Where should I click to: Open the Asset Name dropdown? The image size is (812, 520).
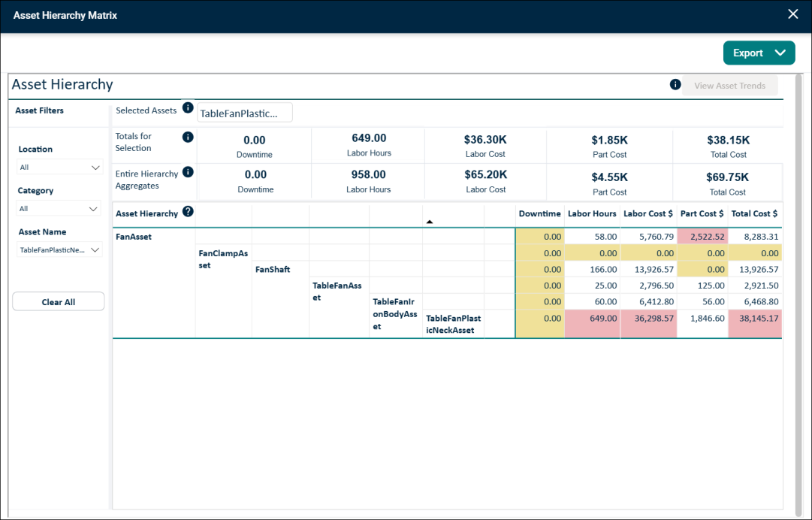[x=59, y=250]
